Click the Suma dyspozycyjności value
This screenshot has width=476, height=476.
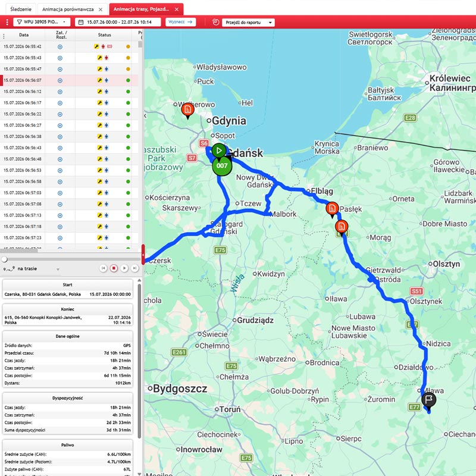(x=118, y=430)
